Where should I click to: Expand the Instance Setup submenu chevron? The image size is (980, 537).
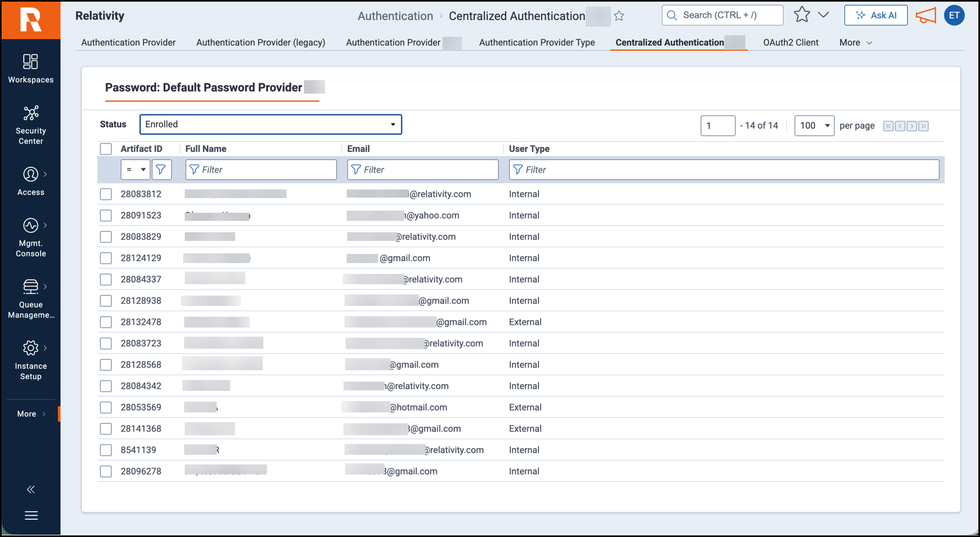click(x=45, y=348)
